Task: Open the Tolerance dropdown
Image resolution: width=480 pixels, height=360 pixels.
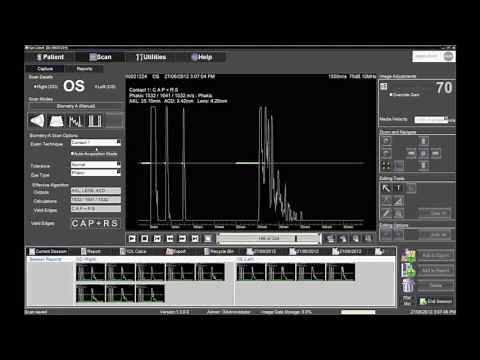Action: 96,165
